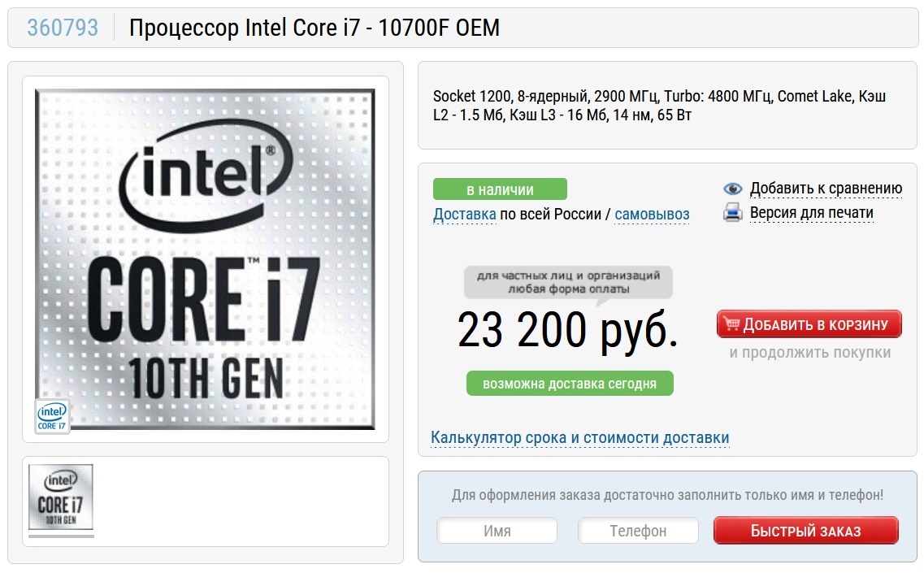
Task: Click the small Intel Core i7 badge on the main image
Action: [52, 417]
